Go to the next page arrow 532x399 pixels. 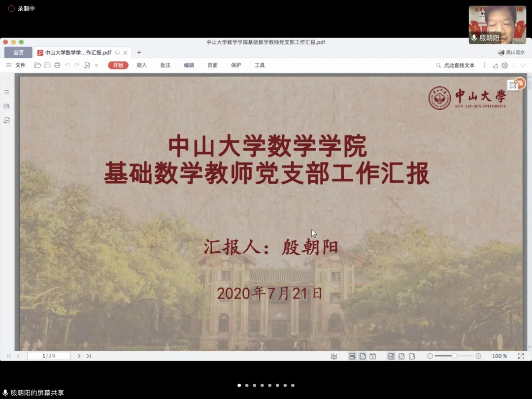coord(79,356)
